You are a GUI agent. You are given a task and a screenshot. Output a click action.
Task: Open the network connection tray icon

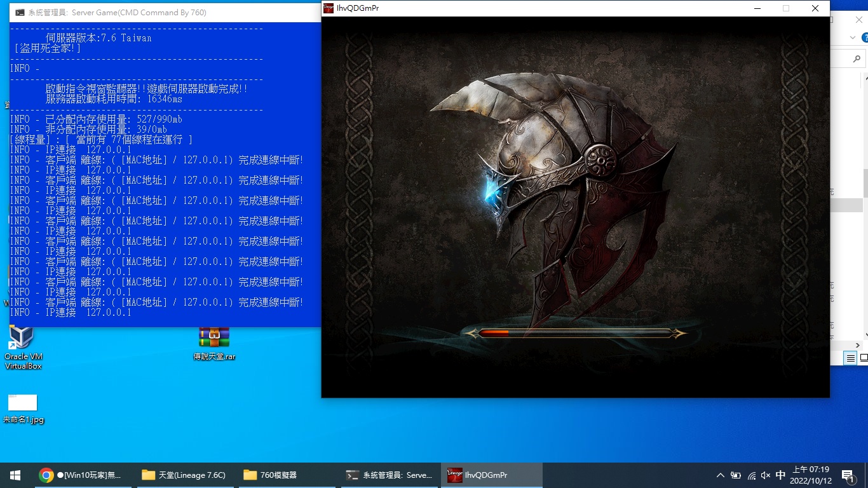pos(751,475)
